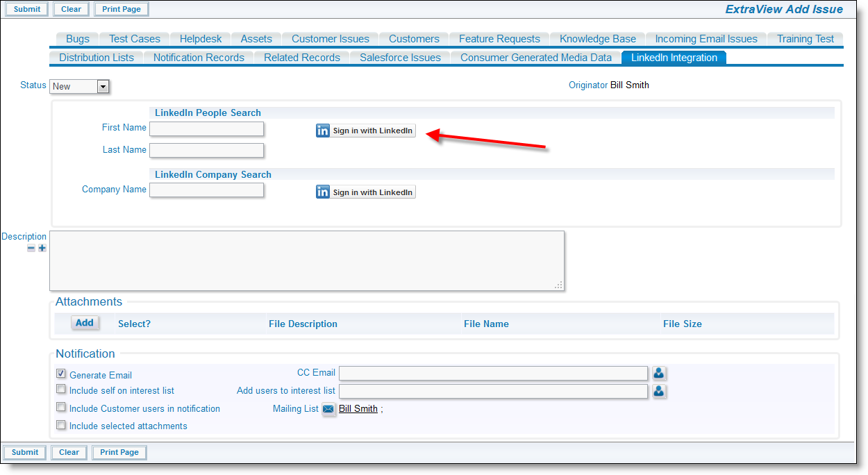The height and width of the screenshot is (475, 868).
Task: Switch to the Customers tab
Action: [414, 39]
